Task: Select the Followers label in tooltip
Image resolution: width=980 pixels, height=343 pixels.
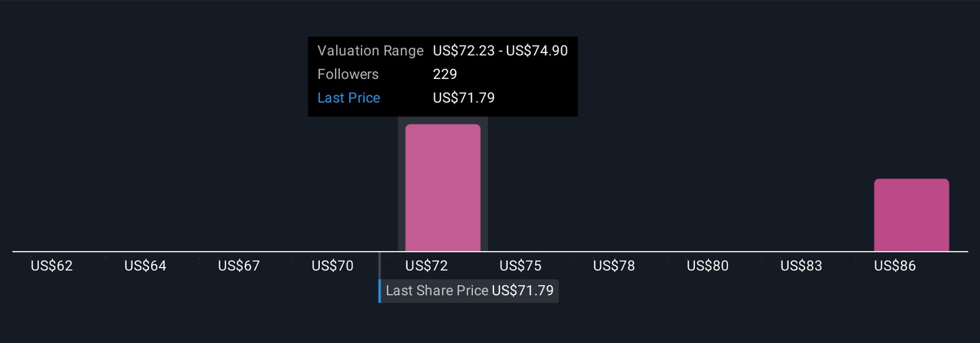Action: 348,74
